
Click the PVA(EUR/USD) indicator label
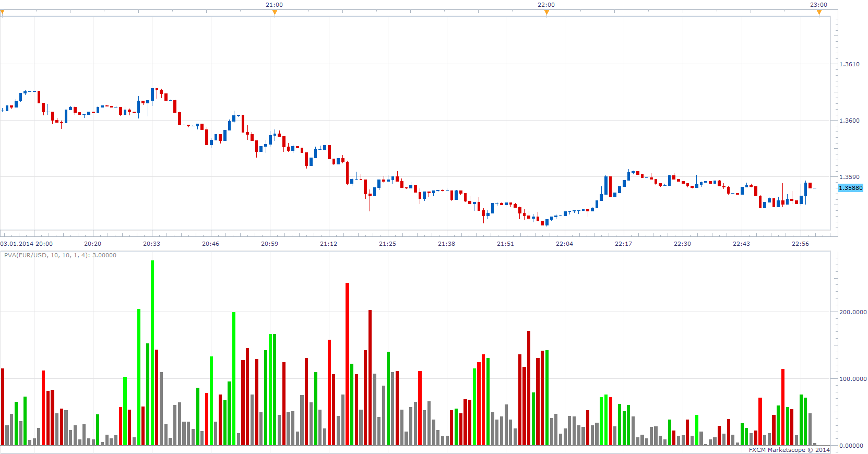pos(60,255)
